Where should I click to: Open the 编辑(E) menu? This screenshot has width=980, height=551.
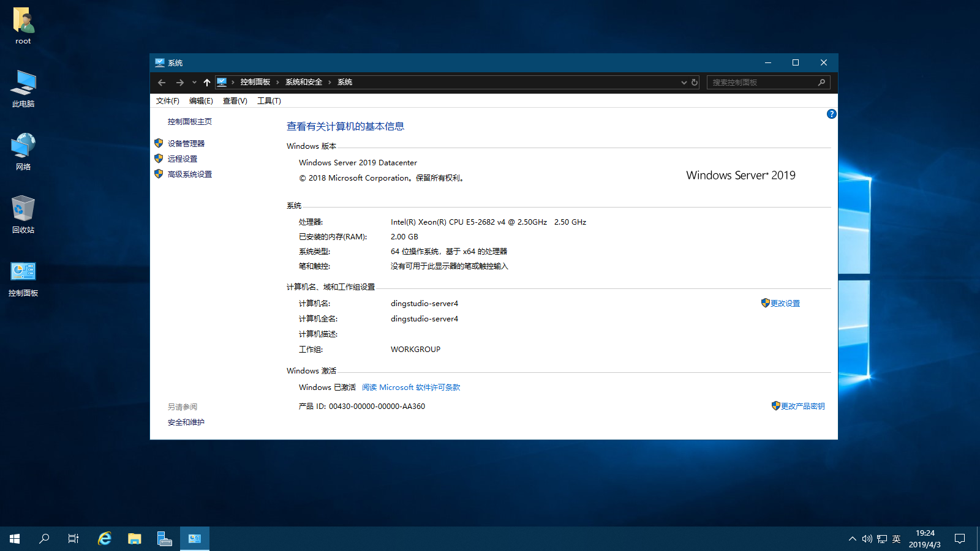201,101
